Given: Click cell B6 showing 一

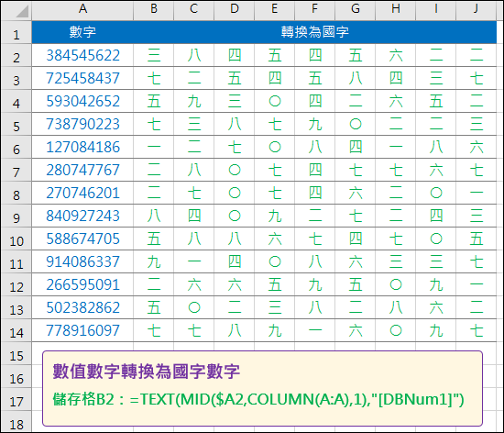Looking at the screenshot, I should 154,147.
